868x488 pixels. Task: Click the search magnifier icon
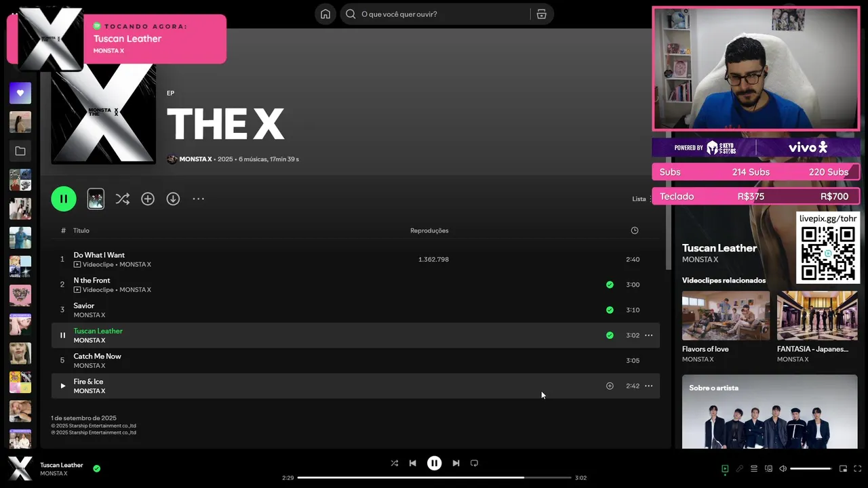pyautogui.click(x=351, y=14)
